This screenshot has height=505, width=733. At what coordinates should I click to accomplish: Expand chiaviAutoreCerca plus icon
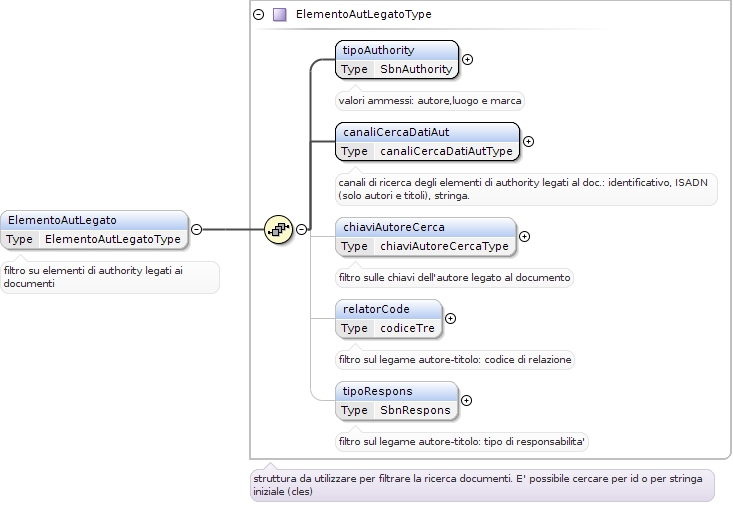point(525,237)
